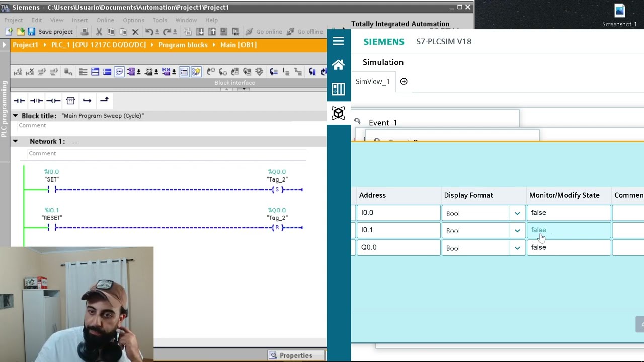Open the Options menu

pyautogui.click(x=134, y=20)
